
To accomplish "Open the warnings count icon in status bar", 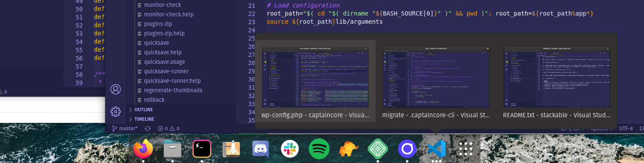I will [x=174, y=129].
